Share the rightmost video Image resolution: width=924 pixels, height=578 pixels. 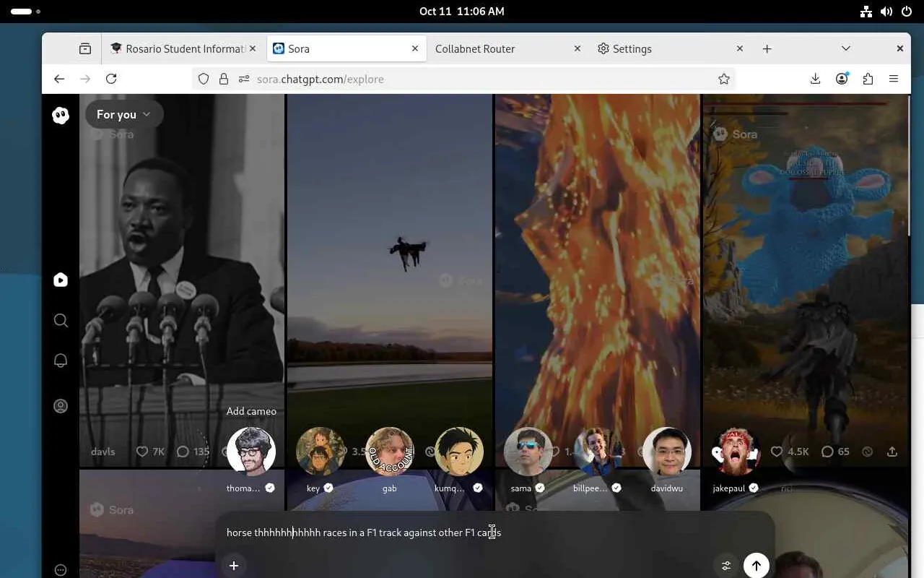coord(892,452)
